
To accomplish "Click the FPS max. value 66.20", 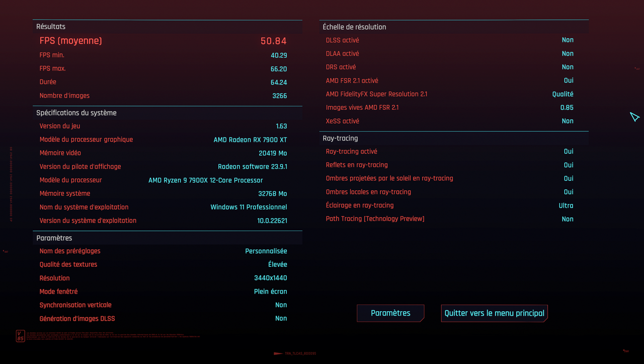I will (279, 69).
